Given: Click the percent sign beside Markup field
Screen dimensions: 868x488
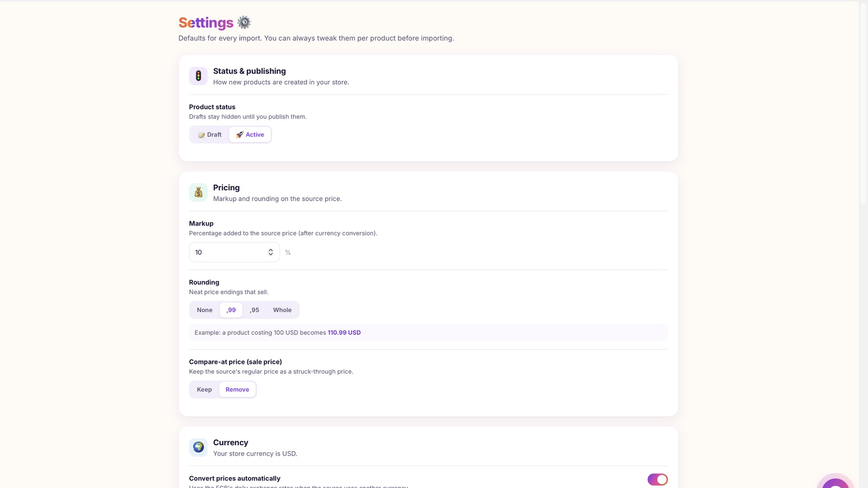Looking at the screenshot, I should (x=288, y=253).
